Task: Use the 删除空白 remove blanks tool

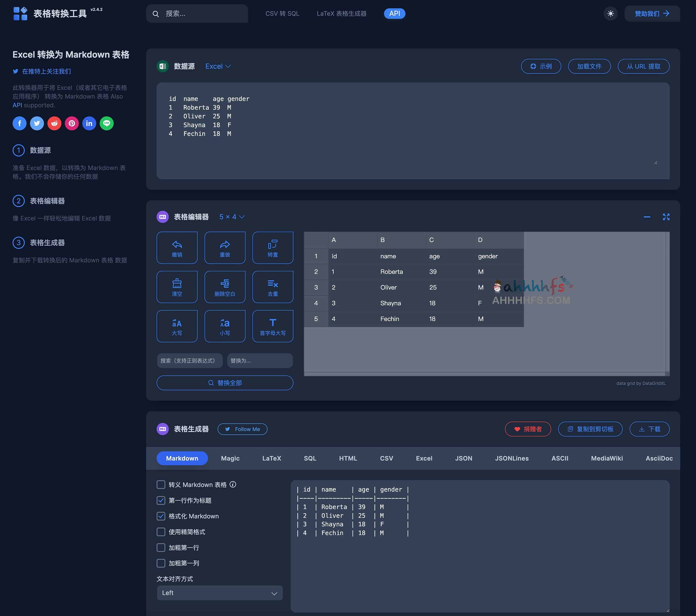Action: [225, 287]
